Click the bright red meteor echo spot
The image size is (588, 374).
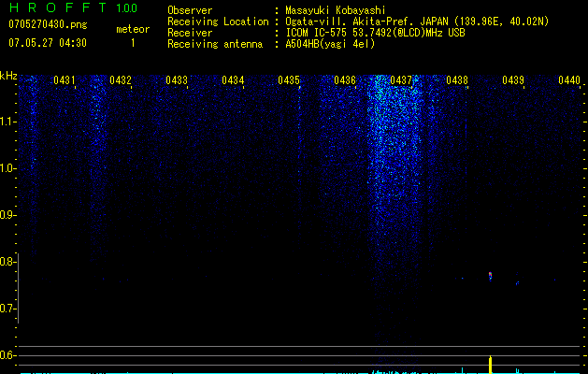[490, 276]
